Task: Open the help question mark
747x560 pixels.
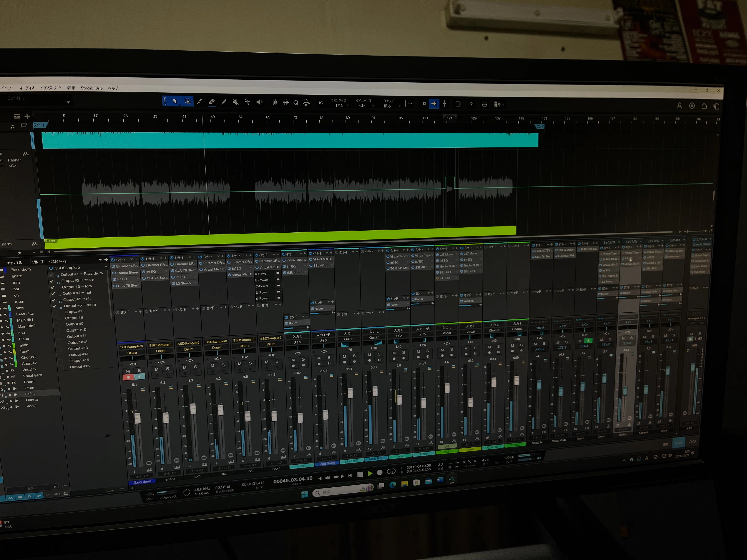Action: (471, 104)
